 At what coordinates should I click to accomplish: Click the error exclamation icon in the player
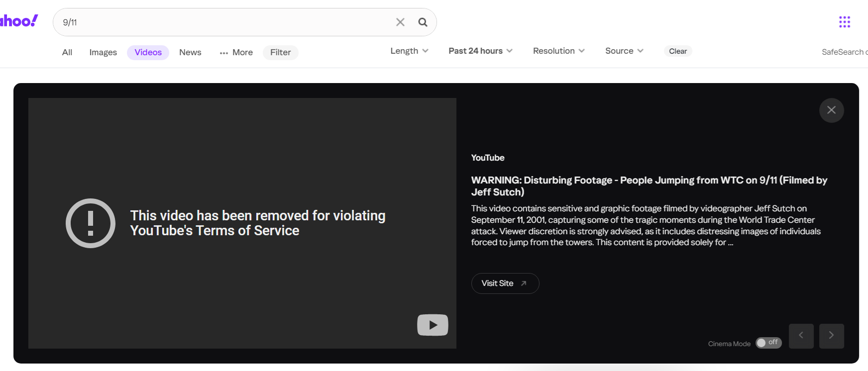pyautogui.click(x=91, y=223)
